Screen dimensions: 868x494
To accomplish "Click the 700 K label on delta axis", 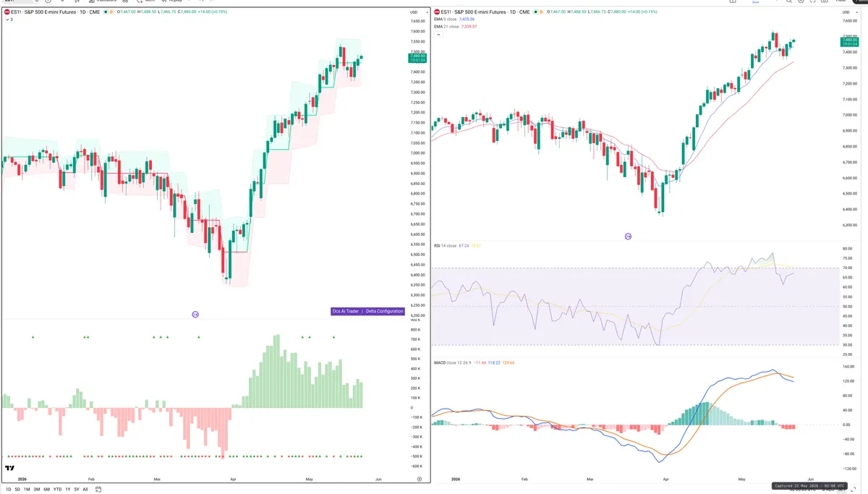I will tap(415, 339).
